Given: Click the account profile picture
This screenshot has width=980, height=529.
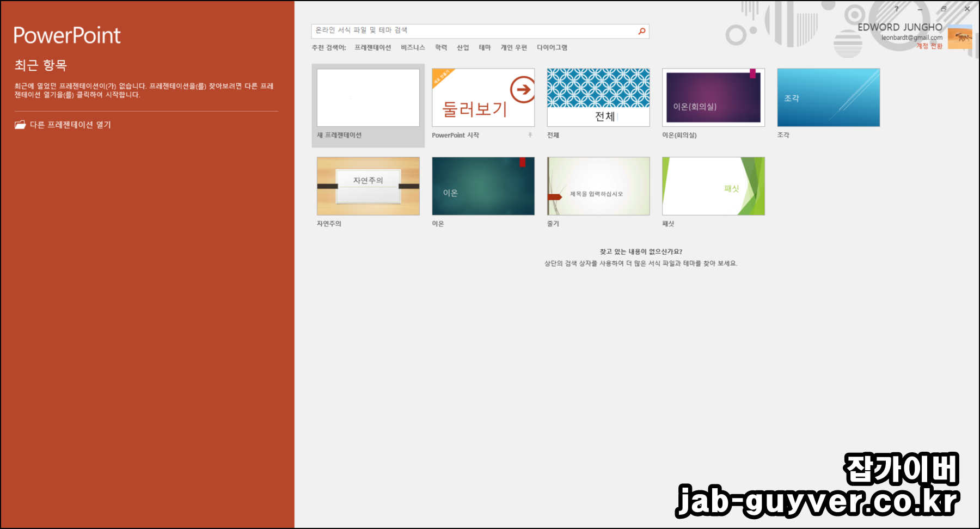Looking at the screenshot, I should pos(959,38).
